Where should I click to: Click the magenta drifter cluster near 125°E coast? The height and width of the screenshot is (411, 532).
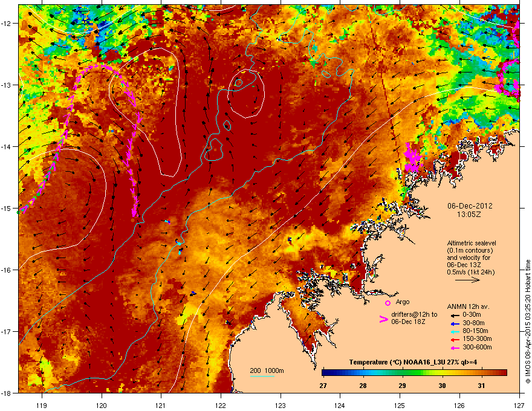(412, 158)
